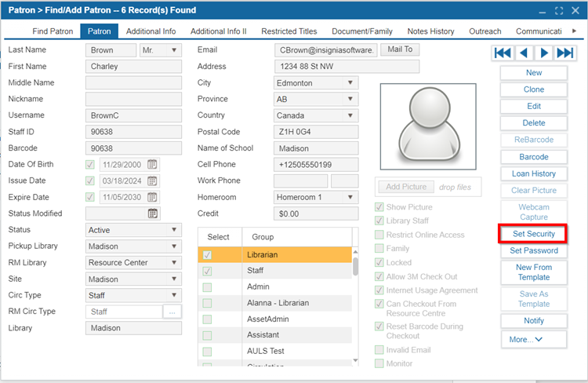Toggle Show Picture checkbox
Viewport: 588px width, 383px height.
point(379,207)
